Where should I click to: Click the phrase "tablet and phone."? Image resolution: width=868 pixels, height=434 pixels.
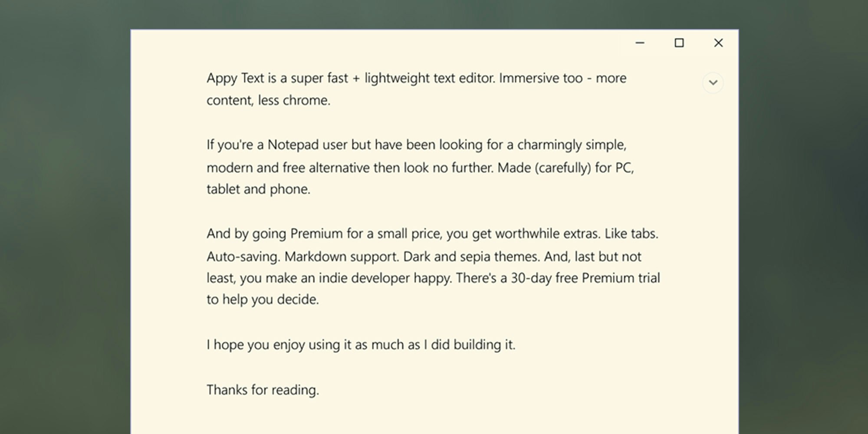click(258, 189)
